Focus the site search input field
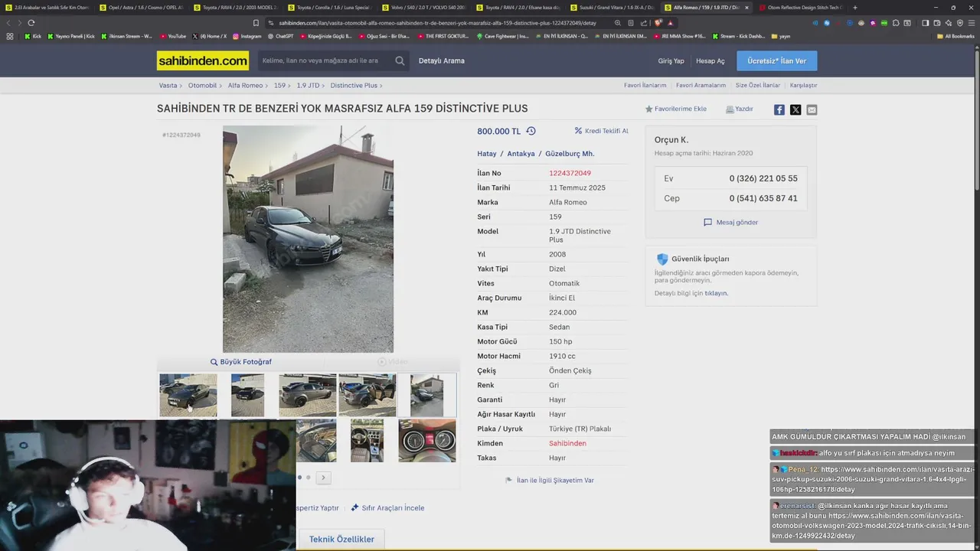The image size is (980, 551). click(325, 60)
